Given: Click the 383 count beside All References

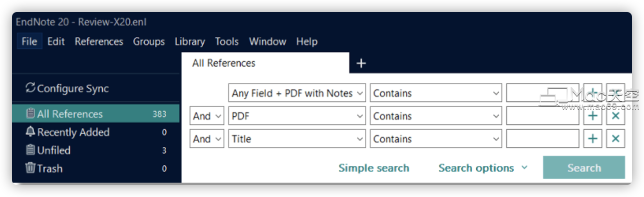Looking at the screenshot, I should click(159, 114).
